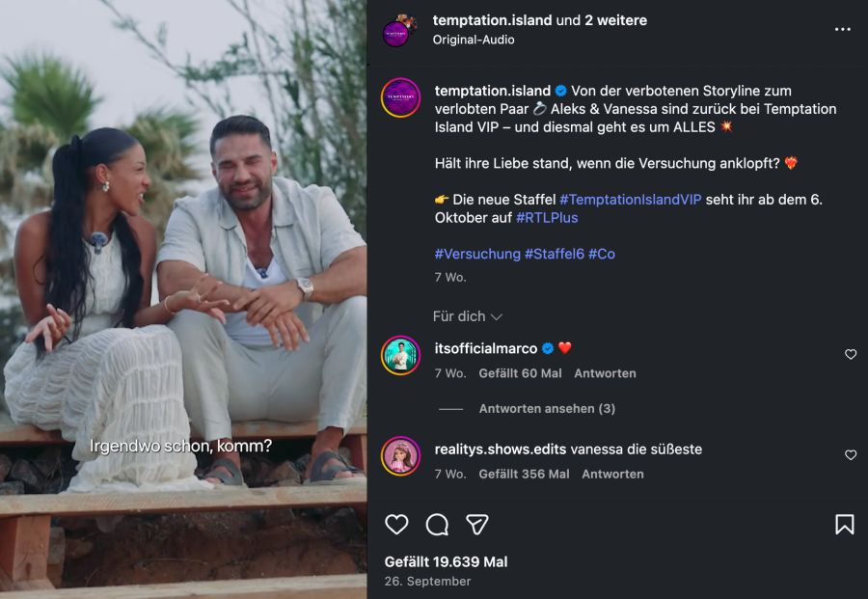Click realitys.shows.edits username
The height and width of the screenshot is (599, 868).
click(x=500, y=449)
